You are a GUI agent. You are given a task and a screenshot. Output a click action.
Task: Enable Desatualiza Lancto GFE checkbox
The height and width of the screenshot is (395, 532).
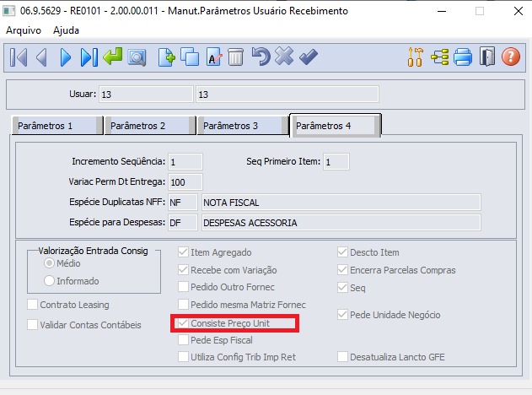point(342,357)
